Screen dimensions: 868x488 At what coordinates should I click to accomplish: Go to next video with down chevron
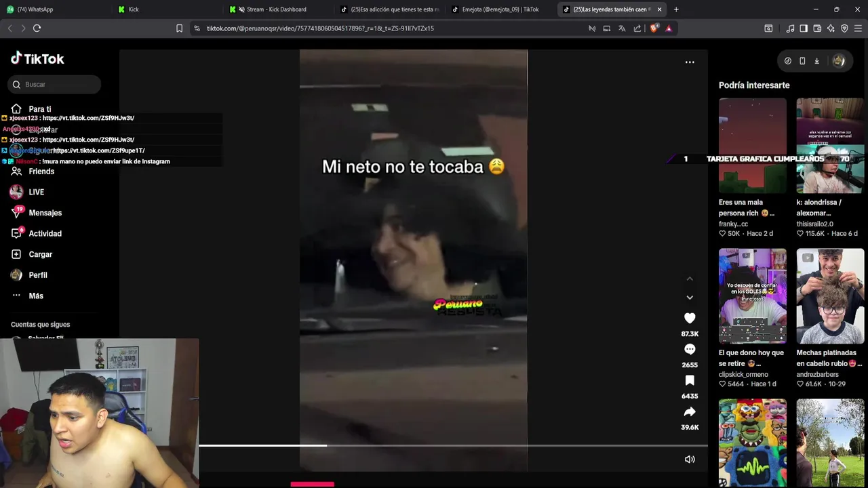click(x=690, y=297)
